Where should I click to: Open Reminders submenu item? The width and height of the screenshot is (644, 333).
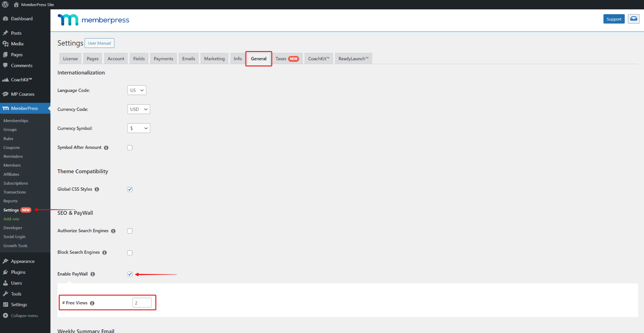pos(13,156)
